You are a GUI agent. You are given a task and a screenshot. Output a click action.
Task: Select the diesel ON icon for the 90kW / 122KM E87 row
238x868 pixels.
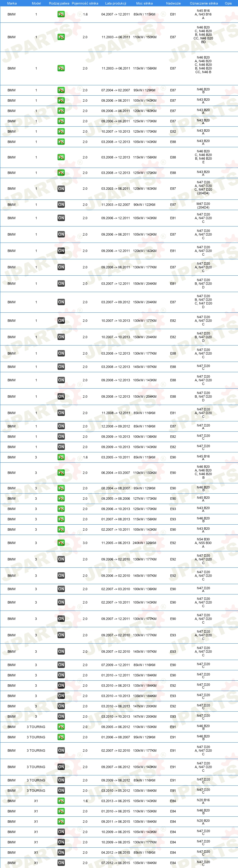point(61,205)
